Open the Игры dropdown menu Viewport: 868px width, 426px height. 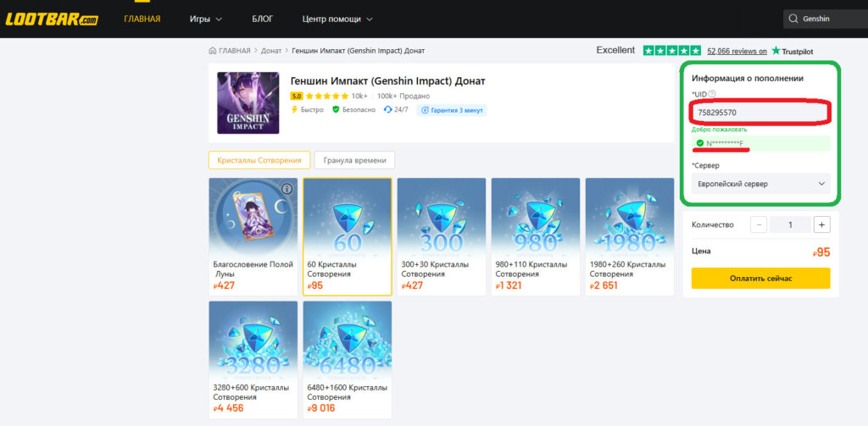[x=205, y=19]
